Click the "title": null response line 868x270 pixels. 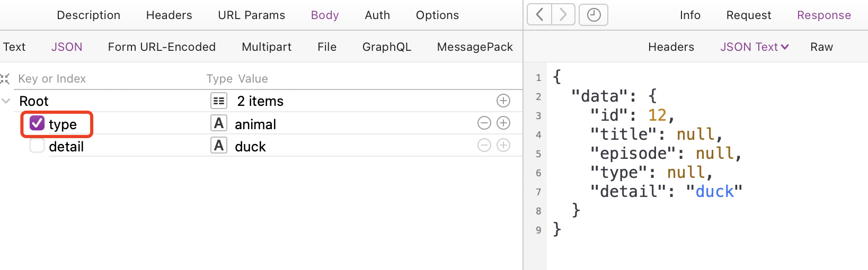pyautogui.click(x=657, y=134)
